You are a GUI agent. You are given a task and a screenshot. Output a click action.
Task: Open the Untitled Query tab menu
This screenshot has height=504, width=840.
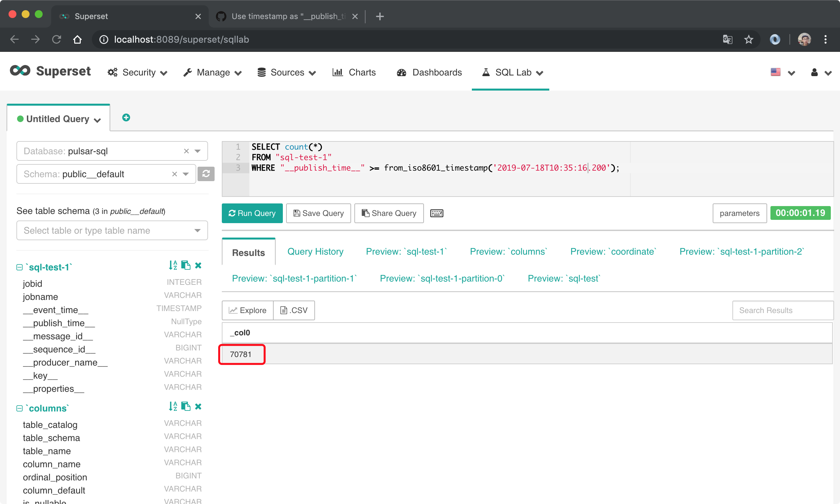point(97,120)
